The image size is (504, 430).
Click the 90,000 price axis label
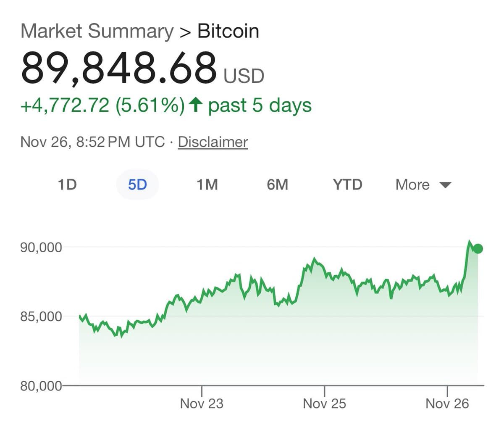pyautogui.click(x=41, y=247)
